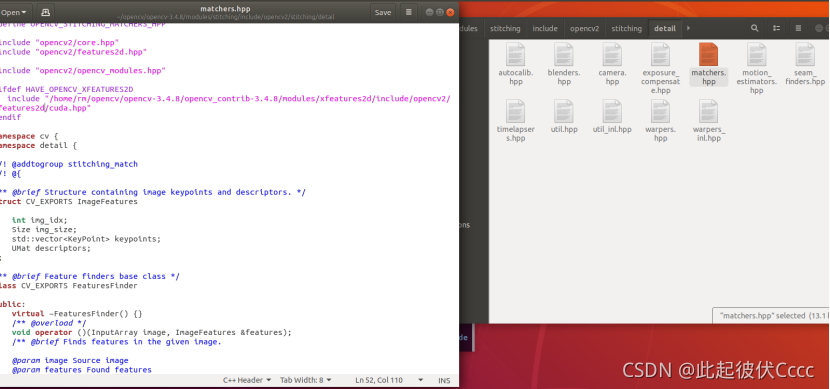Viewport: 830px width, 389px height.
Task: Select the util.hpp file icon
Action: 564,111
